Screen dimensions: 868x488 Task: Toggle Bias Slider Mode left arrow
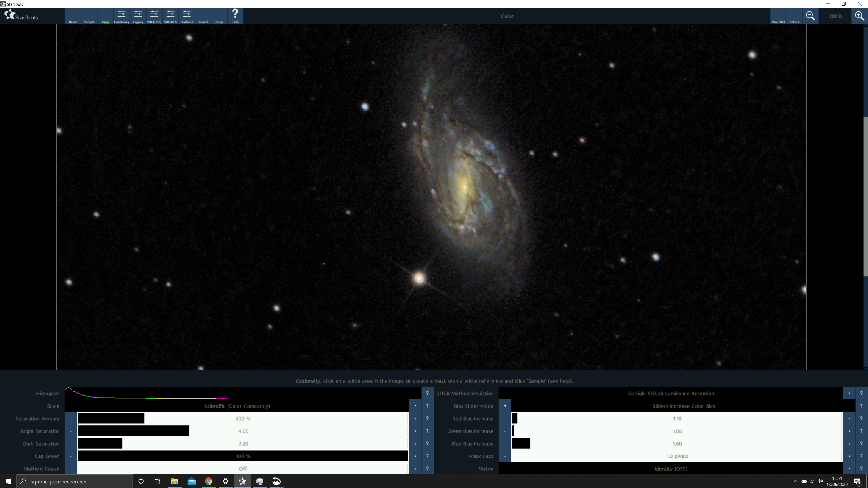point(505,406)
